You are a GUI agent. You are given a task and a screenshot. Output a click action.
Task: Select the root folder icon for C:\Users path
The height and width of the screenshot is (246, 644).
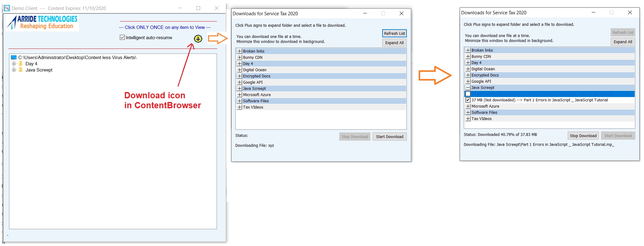point(14,58)
